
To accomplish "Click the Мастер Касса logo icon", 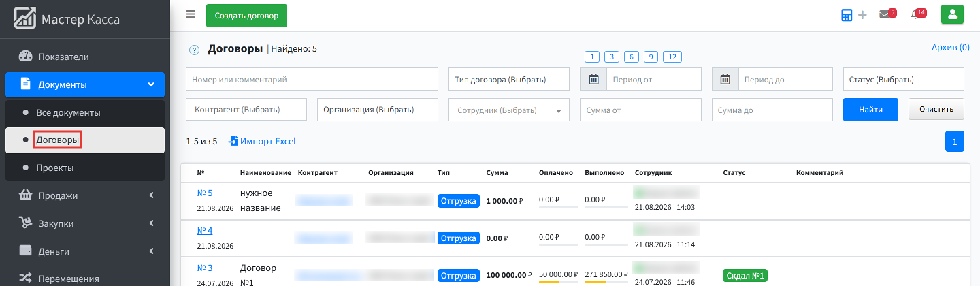I will 25,18.
